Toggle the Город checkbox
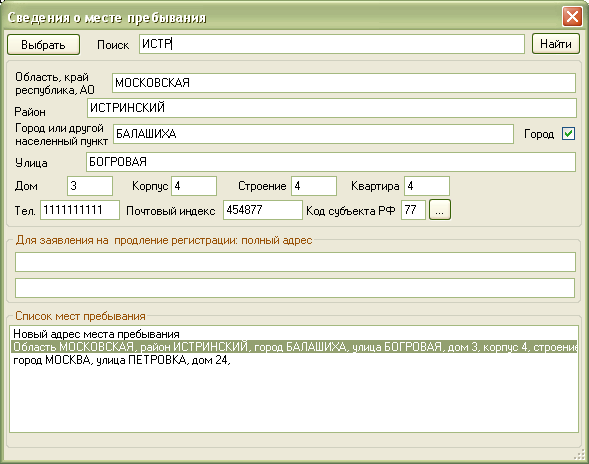Image resolution: width=589 pixels, height=464 pixels. 568,134
